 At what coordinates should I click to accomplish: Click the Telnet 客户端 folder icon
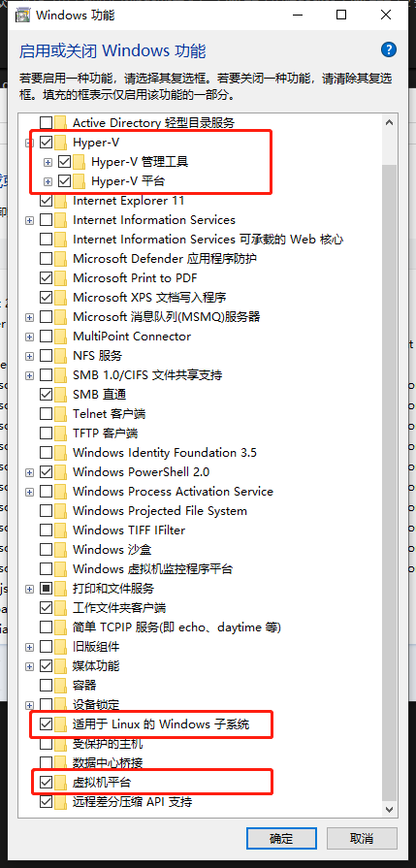click(x=61, y=414)
